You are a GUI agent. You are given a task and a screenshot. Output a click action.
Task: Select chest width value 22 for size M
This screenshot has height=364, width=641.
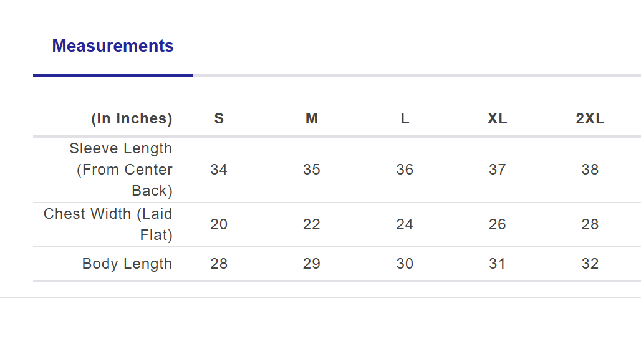[x=312, y=224]
